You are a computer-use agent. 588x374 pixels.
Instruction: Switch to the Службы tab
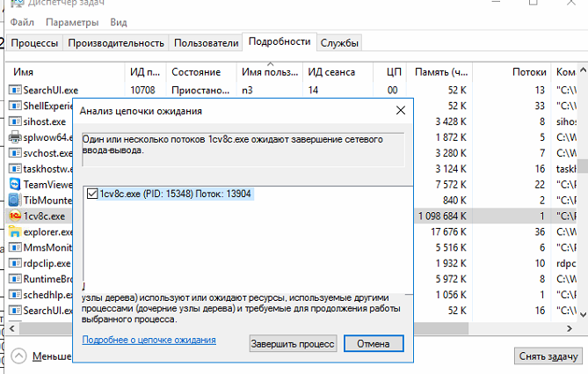[339, 43]
